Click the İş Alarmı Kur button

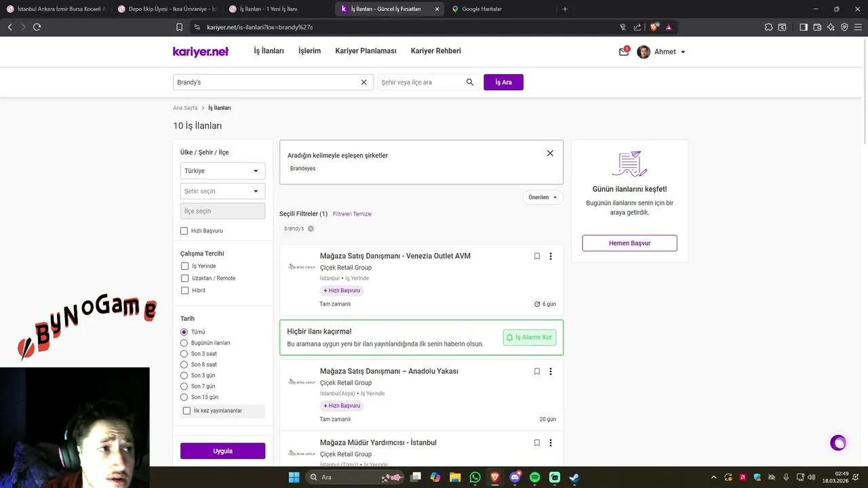pos(530,337)
